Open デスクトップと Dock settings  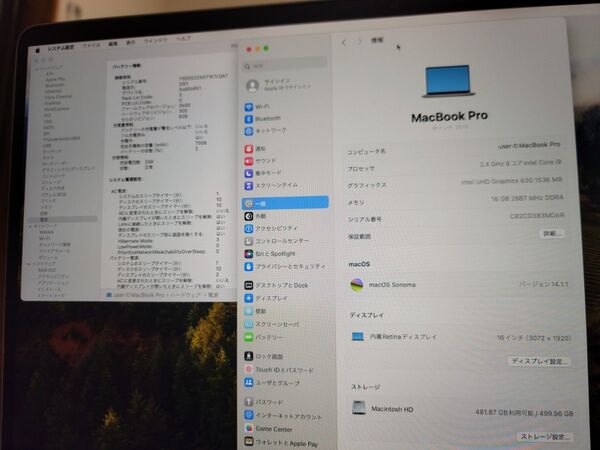(x=276, y=285)
